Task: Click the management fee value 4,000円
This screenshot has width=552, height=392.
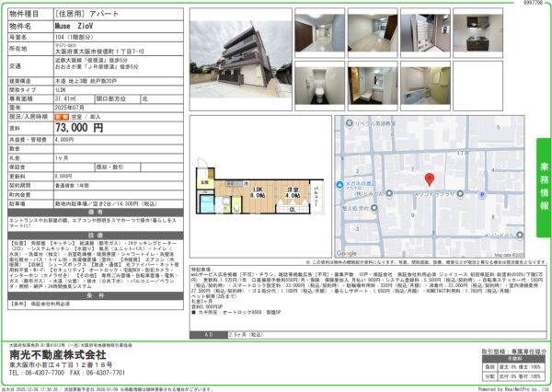Action: click(x=64, y=140)
